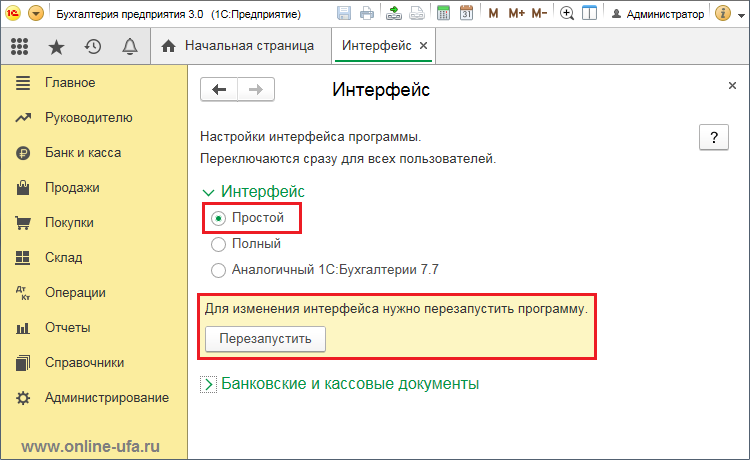Open Продажи section
Viewport: 750px width, 460px height.
point(94,187)
